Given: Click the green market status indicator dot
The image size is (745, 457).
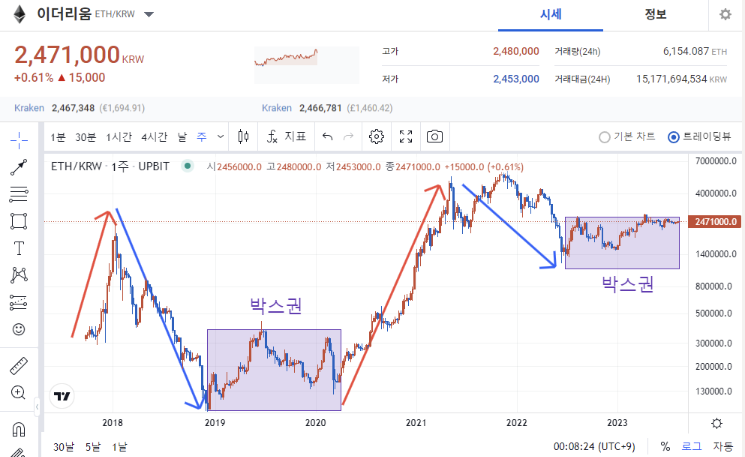Looking at the screenshot, I should point(188,166).
